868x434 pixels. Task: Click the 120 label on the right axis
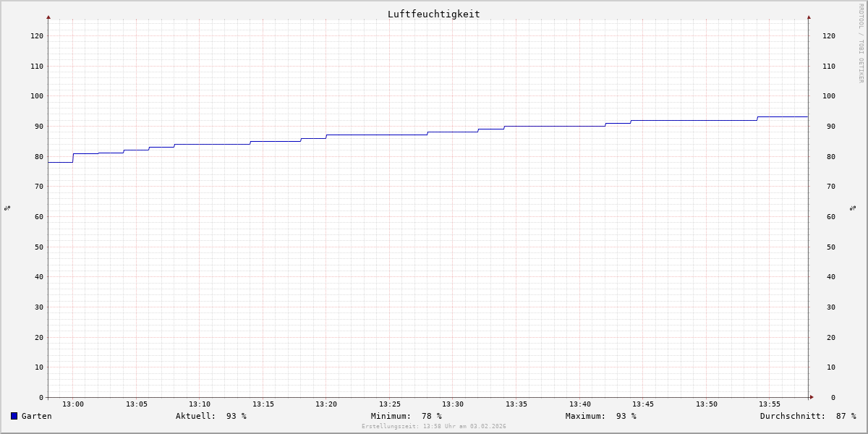(x=828, y=35)
